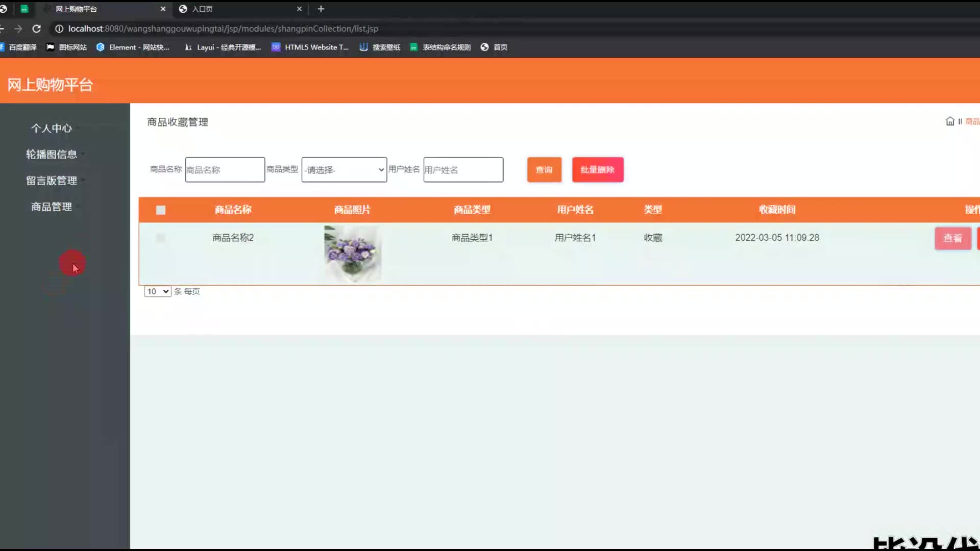Expand the 商品管理 sidebar menu
The height and width of the screenshot is (551, 980).
(52, 207)
